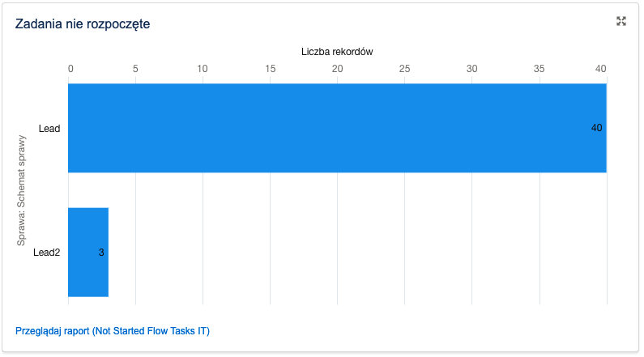Image resolution: width=644 pixels, height=357 pixels.
Task: Click the 30 tick label on the axis
Action: pyautogui.click(x=472, y=69)
